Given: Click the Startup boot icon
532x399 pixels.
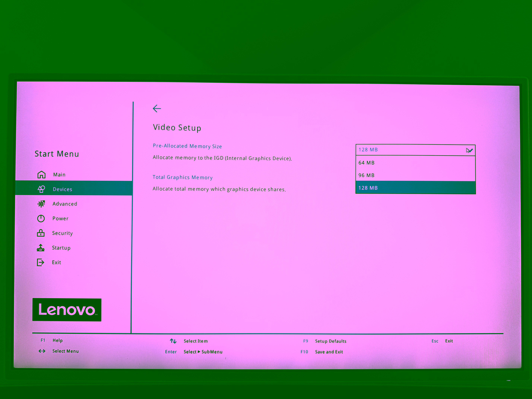Looking at the screenshot, I should [x=40, y=248].
